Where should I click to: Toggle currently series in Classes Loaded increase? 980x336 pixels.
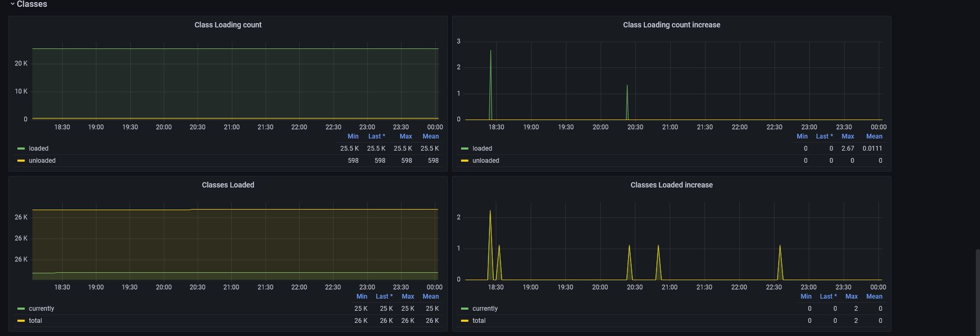(485, 309)
